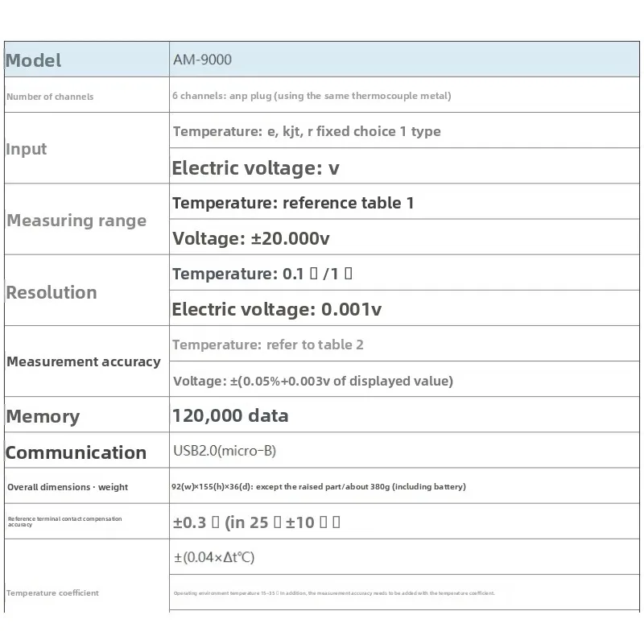The height and width of the screenshot is (644, 644).
Task: Click the "Communication" row label
Action: click(76, 452)
